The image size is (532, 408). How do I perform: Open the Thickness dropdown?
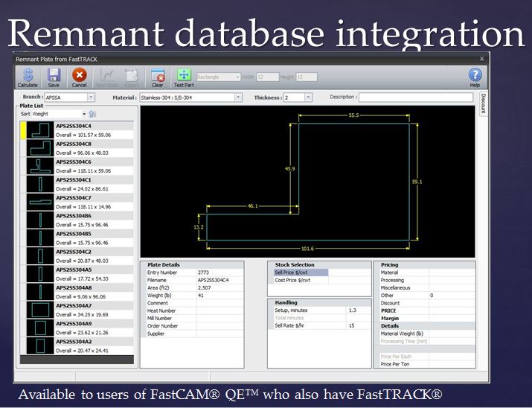(308, 98)
